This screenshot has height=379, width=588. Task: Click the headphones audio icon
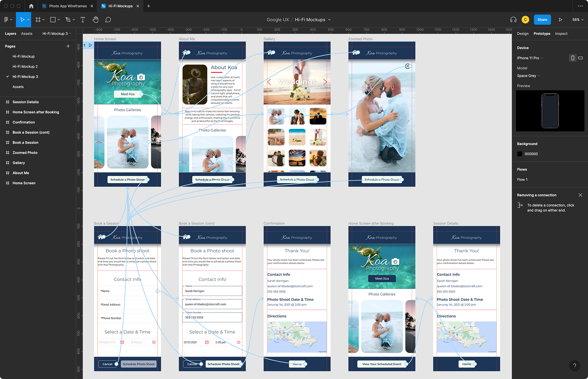[x=513, y=20]
